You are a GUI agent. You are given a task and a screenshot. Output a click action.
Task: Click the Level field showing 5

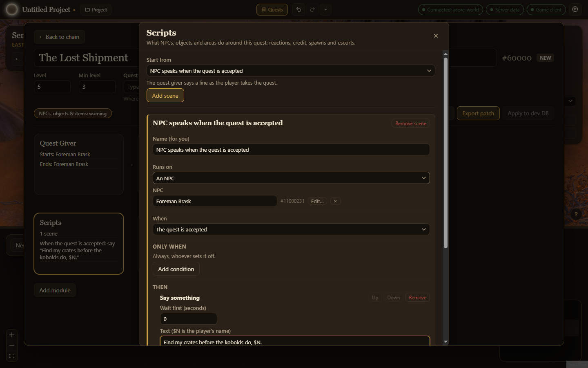(x=52, y=87)
